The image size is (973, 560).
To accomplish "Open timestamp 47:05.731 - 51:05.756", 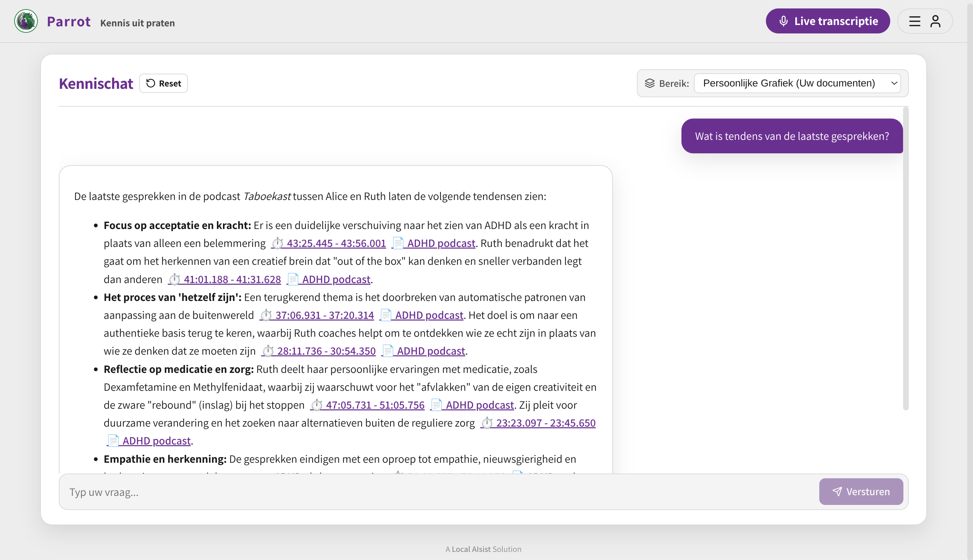I will 368,405.
